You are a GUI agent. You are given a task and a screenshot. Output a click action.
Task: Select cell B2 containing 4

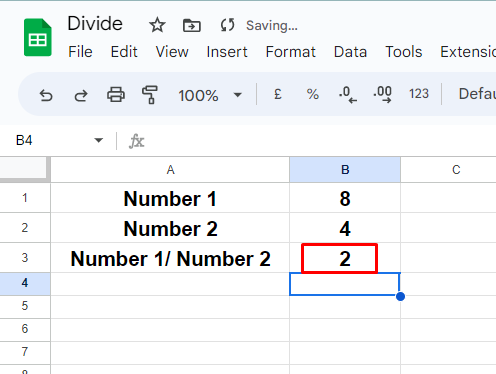coord(345,228)
